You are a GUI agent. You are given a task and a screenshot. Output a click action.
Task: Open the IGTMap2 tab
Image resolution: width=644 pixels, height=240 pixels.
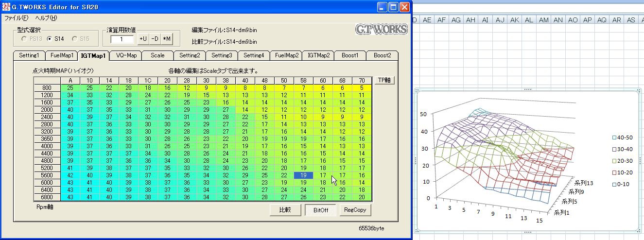coord(318,55)
